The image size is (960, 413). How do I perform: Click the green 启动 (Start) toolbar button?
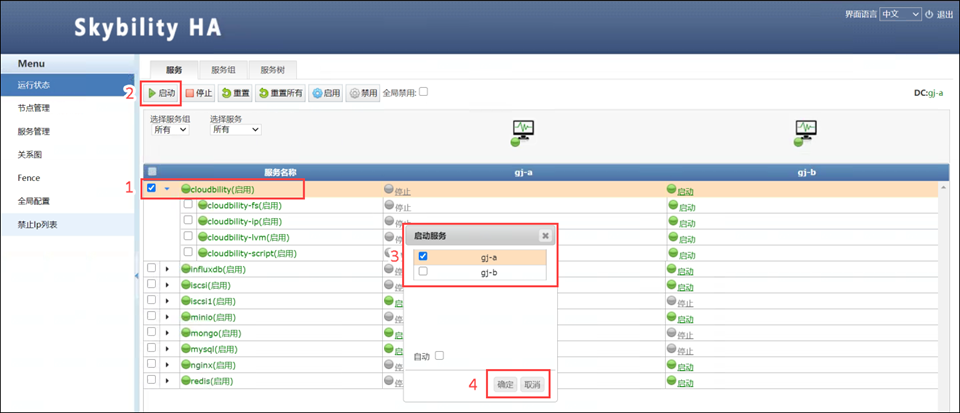(x=161, y=93)
